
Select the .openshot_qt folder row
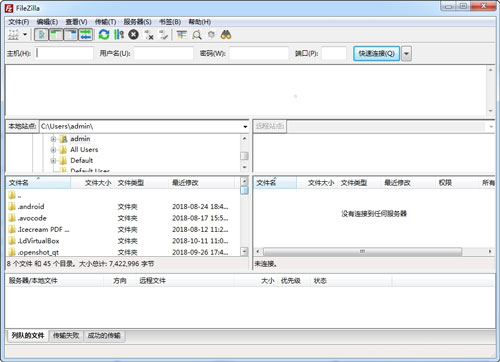point(123,252)
